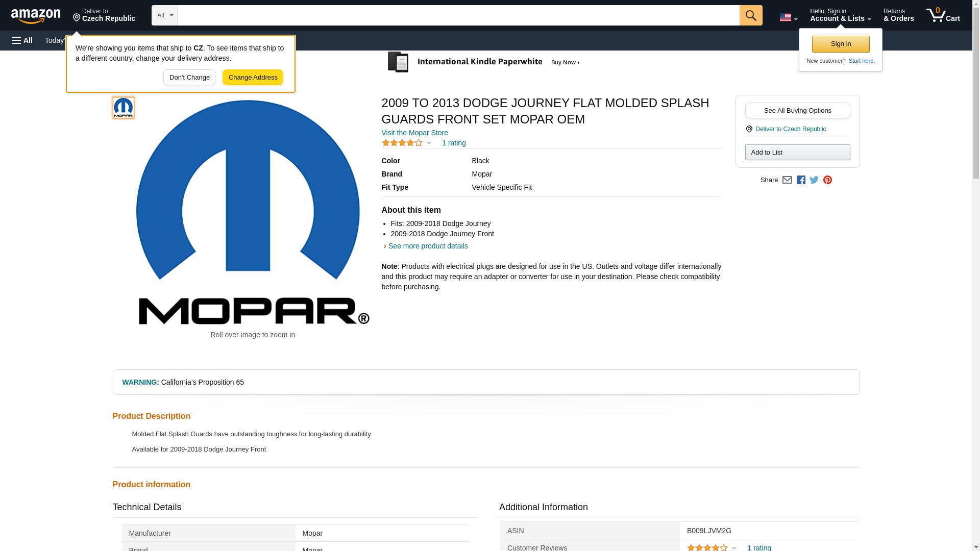The width and height of the screenshot is (980, 551).
Task: Open the All hamburger menu
Action: [x=22, y=40]
